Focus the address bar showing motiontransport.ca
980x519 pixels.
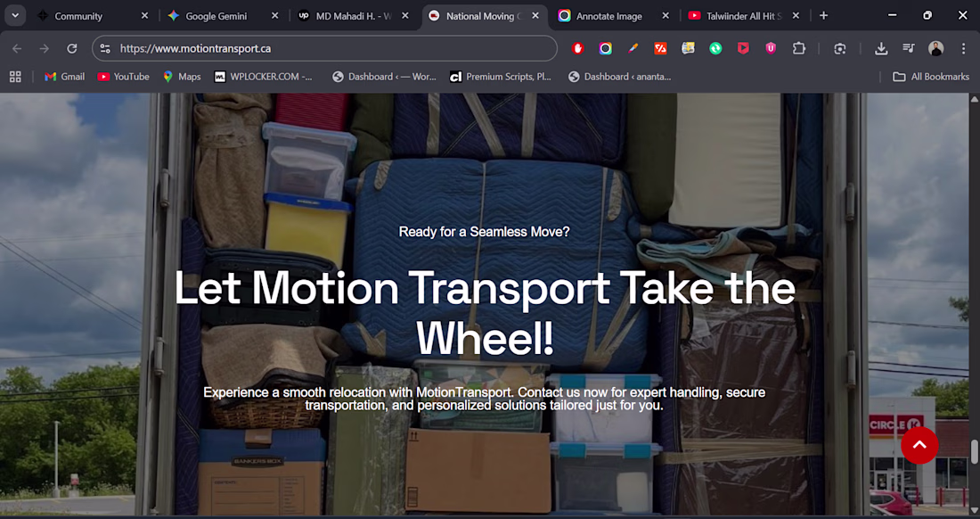coord(325,49)
